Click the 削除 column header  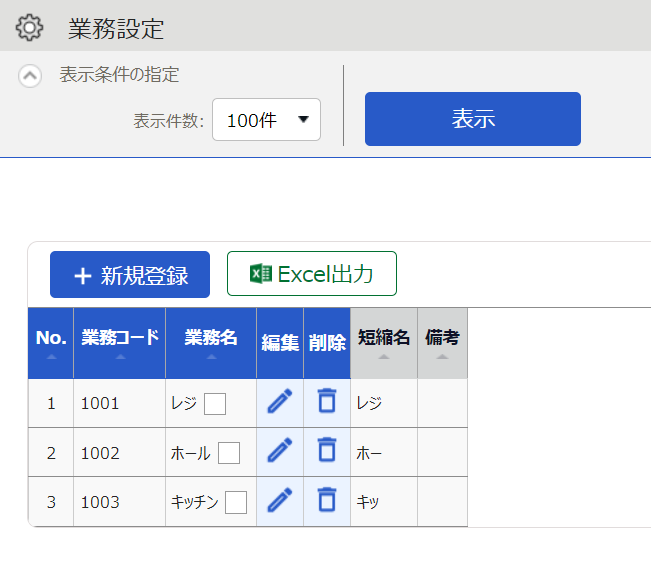tap(327, 343)
